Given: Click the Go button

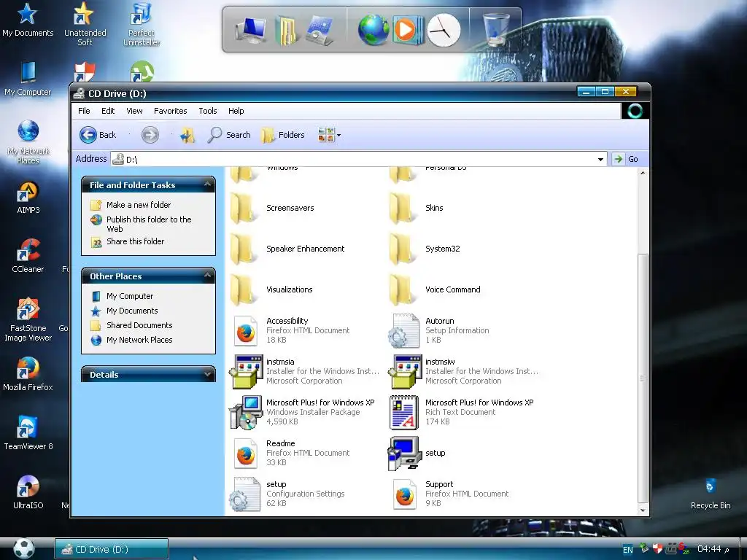Looking at the screenshot, I should tap(626, 159).
